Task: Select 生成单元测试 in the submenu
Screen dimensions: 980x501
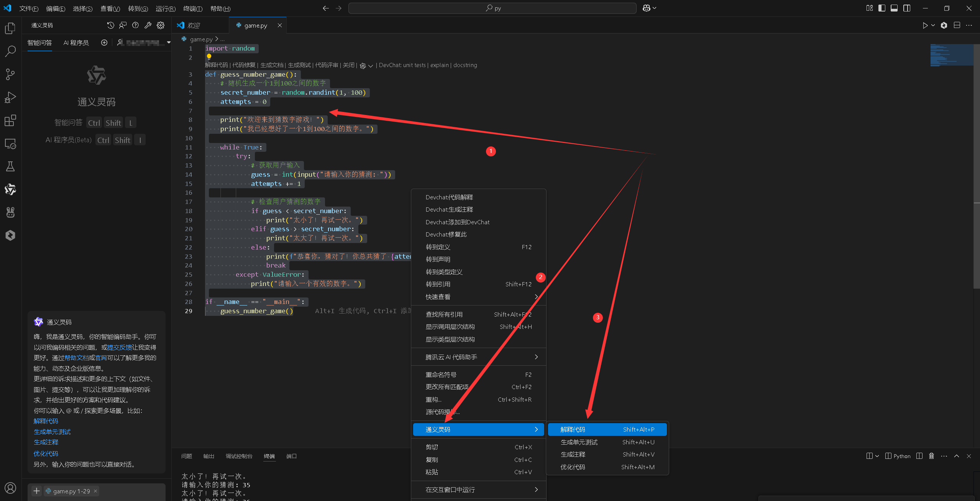Action: coord(607,442)
